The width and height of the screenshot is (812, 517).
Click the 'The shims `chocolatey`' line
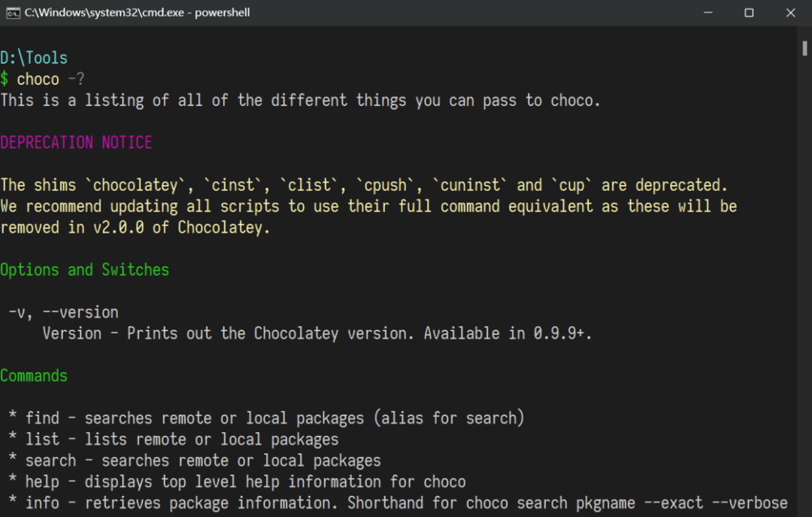pyautogui.click(x=364, y=185)
